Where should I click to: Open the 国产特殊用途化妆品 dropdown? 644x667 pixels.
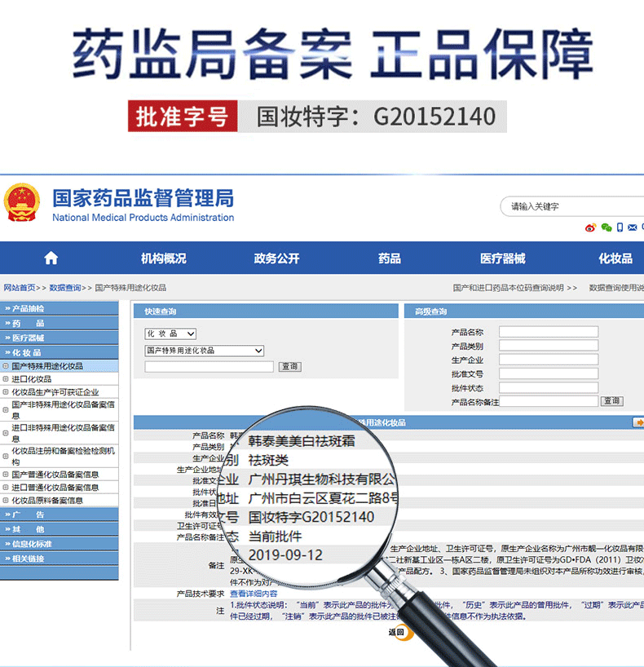click(x=205, y=351)
